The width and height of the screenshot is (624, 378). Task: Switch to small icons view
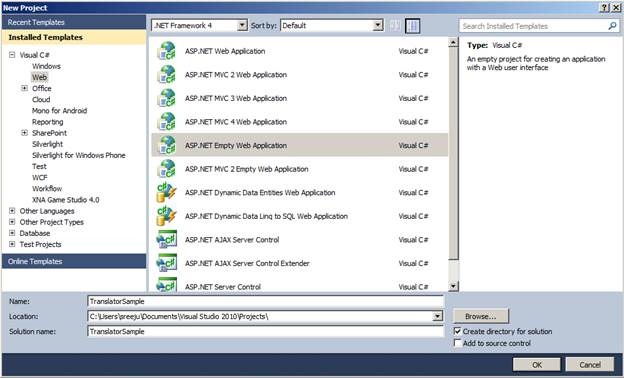point(395,26)
